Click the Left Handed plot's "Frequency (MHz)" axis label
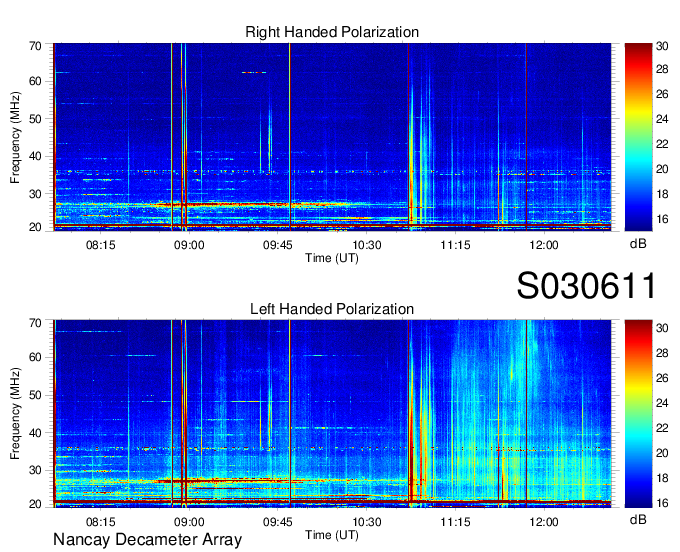The width and height of the screenshot is (680, 552). coord(15,413)
